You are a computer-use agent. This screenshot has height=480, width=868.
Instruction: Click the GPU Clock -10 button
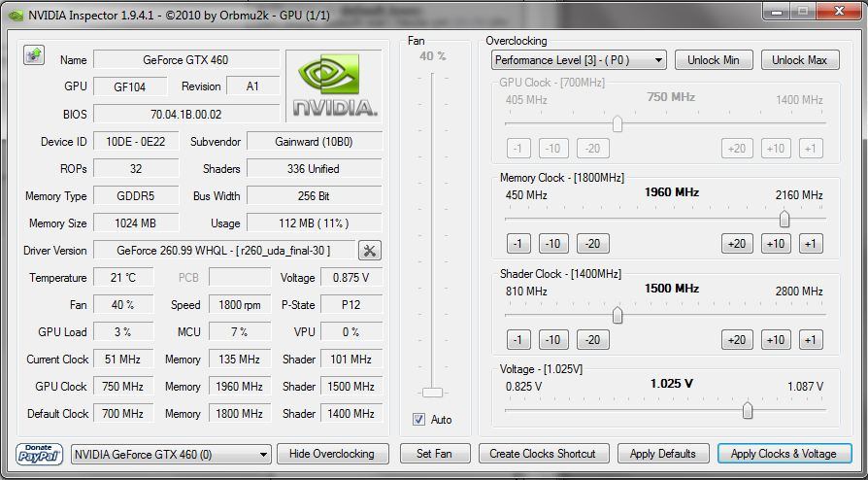(x=553, y=149)
